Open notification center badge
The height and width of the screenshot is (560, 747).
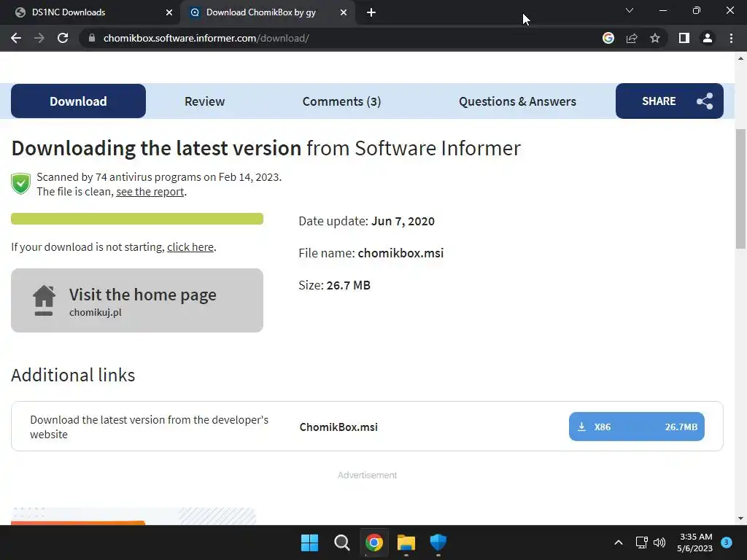click(727, 542)
